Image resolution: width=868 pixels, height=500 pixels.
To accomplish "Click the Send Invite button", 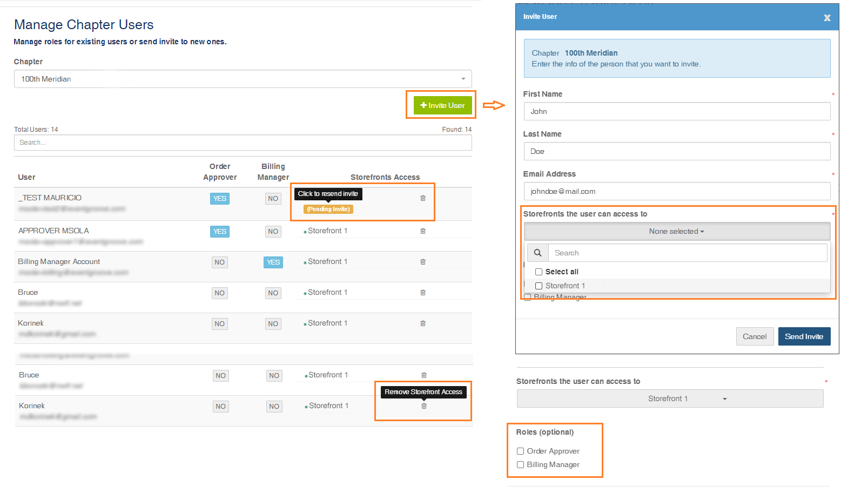I will click(804, 336).
